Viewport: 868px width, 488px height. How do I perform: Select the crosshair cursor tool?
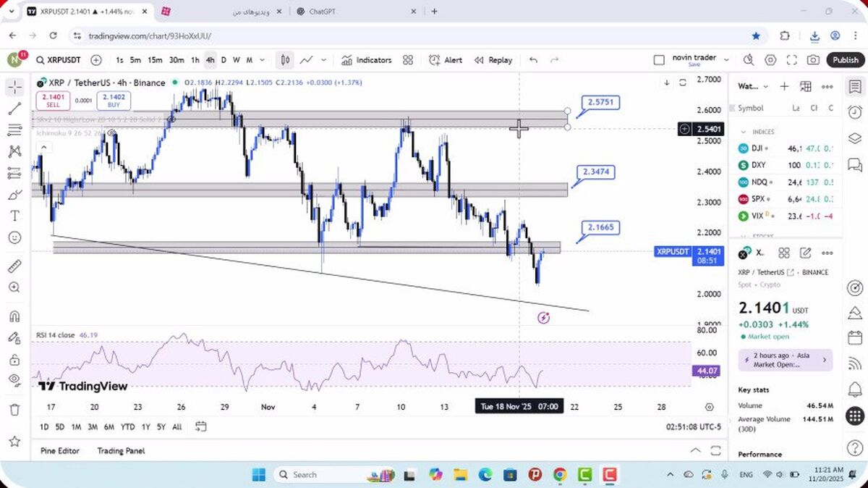click(x=14, y=88)
